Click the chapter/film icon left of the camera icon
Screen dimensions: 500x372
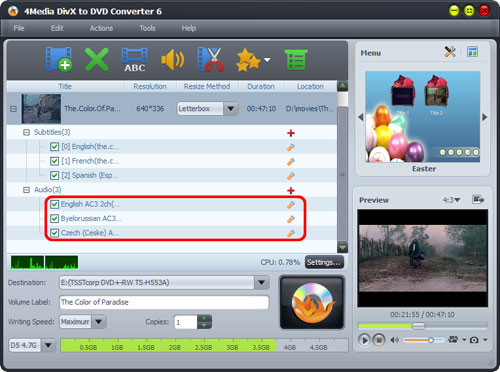click(453, 340)
